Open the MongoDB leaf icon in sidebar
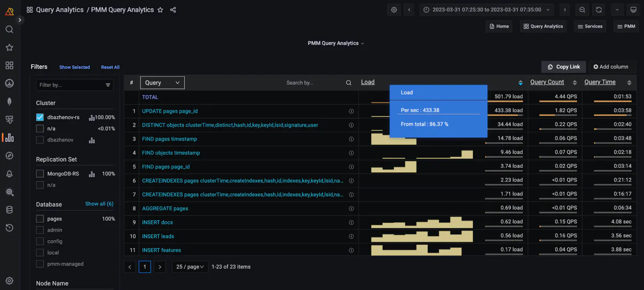The height and width of the screenshot is (290, 644). [x=9, y=102]
